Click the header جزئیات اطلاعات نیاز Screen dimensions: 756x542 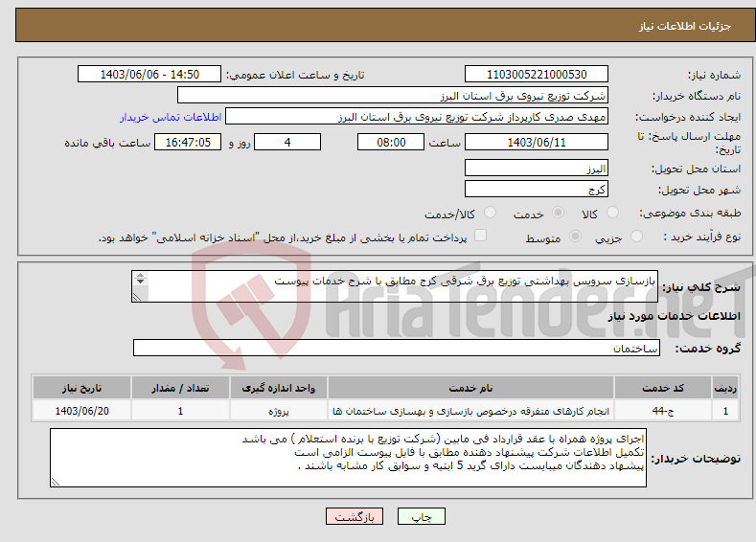pos(685,26)
